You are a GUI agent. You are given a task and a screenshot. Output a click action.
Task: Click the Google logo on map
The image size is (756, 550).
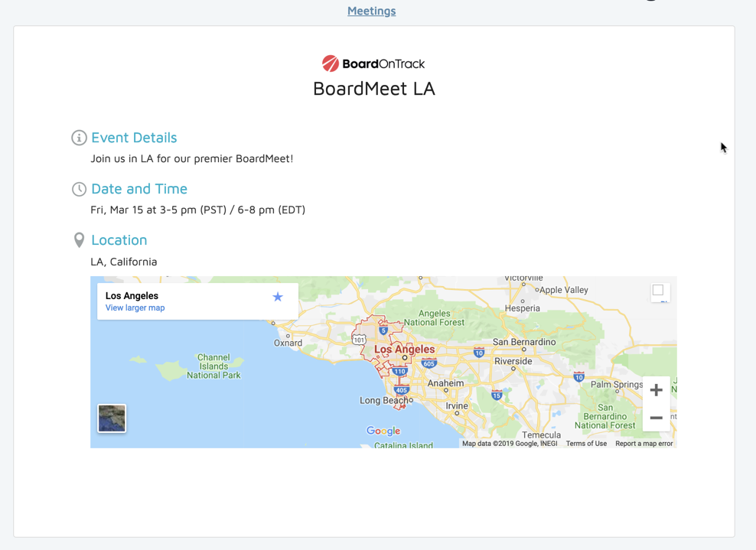pyautogui.click(x=383, y=431)
